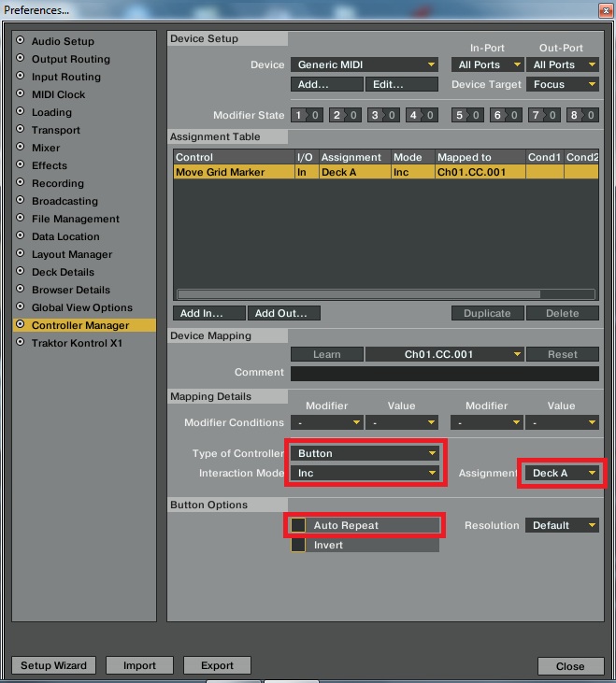Open Browser Details preferences
The image size is (616, 683).
point(71,290)
